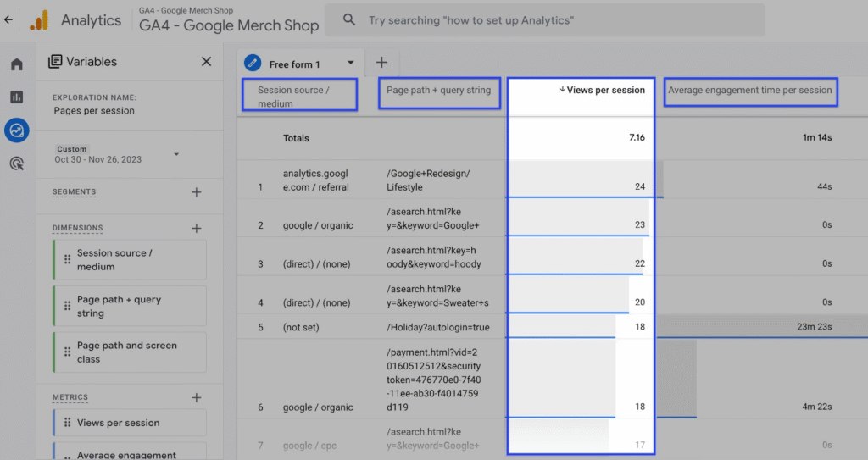The height and width of the screenshot is (460, 868).
Task: Grab handle of Page path + query string dimension
Action: coord(67,306)
